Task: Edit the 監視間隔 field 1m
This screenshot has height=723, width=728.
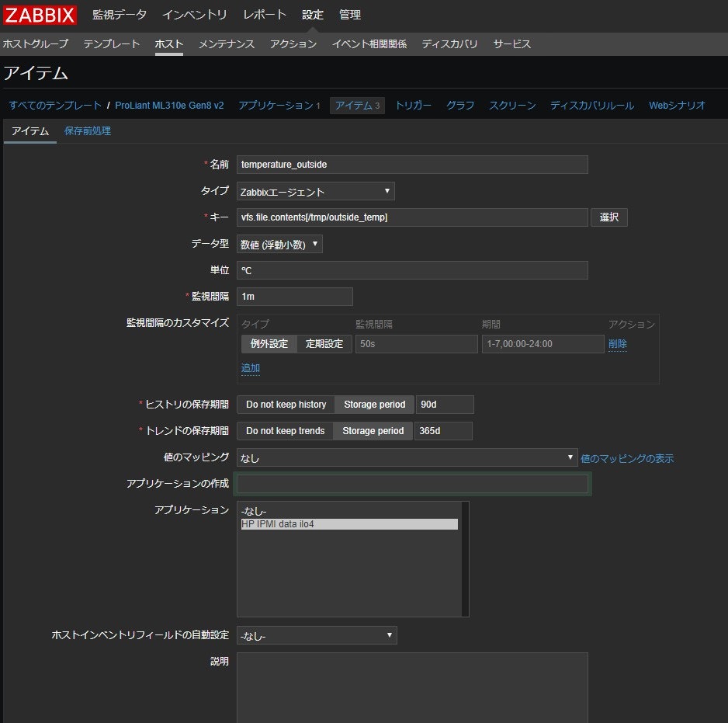Action: 295,297
